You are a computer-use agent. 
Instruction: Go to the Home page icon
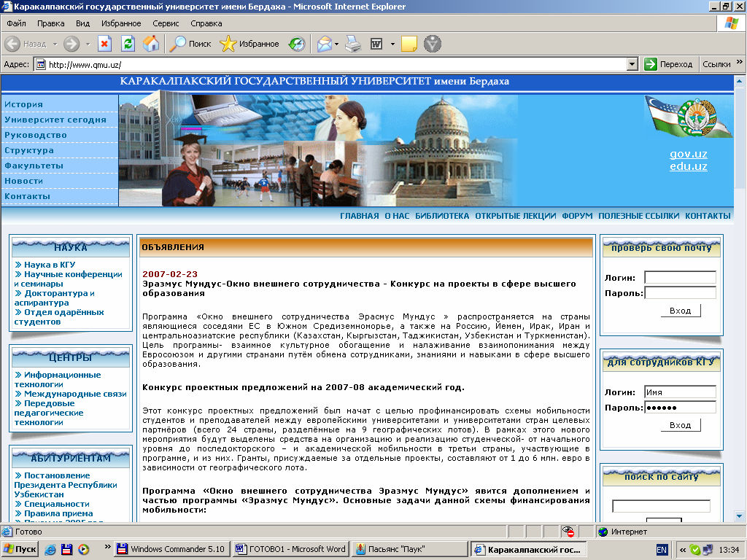click(x=151, y=44)
